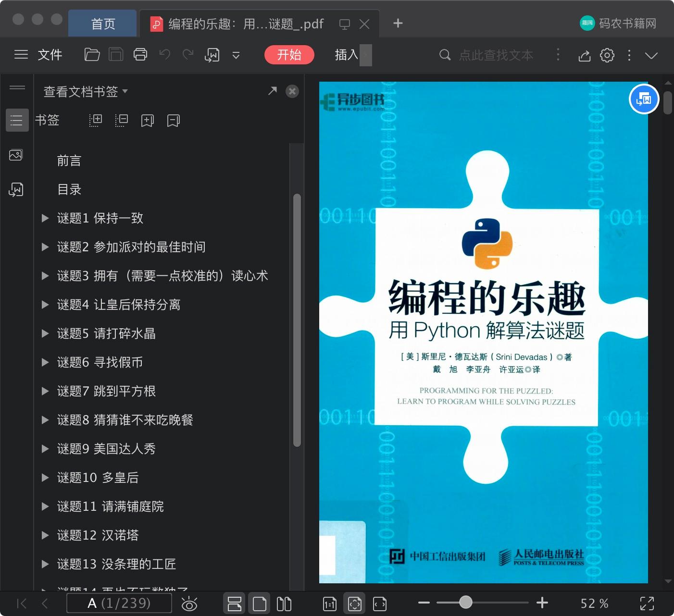This screenshot has width=674, height=616.
Task: Open the 查看文档书签 dropdown
Action: click(86, 91)
